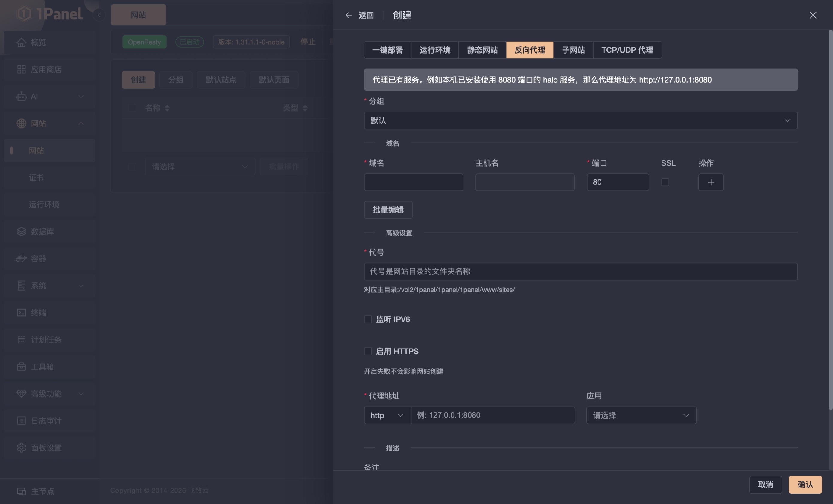This screenshot has width=833, height=504.
Task: Click the 返回 link text
Action: click(366, 15)
